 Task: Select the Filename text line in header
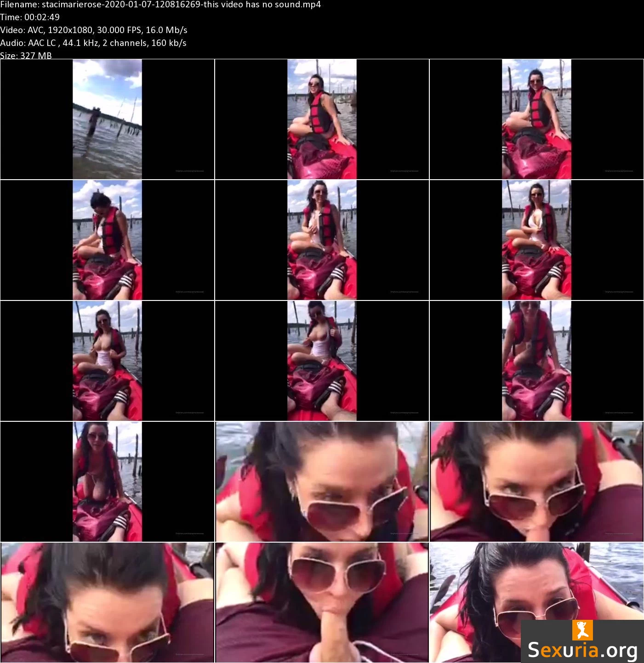coord(160,5)
